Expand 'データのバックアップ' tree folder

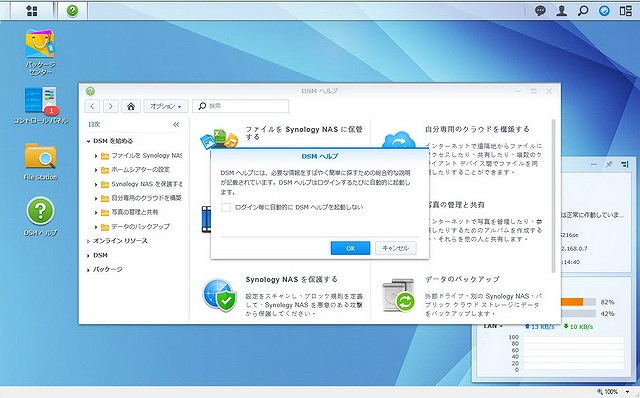[96, 227]
